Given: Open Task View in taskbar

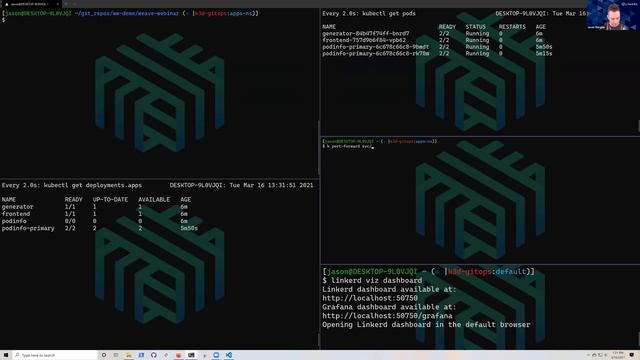Looking at the screenshot, I should pos(116,355).
